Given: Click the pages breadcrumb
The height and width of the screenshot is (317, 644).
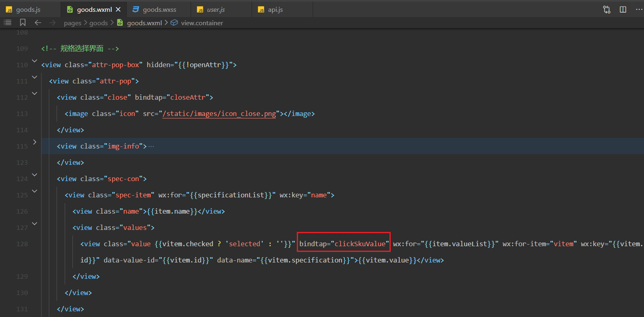Looking at the screenshot, I should click(72, 23).
